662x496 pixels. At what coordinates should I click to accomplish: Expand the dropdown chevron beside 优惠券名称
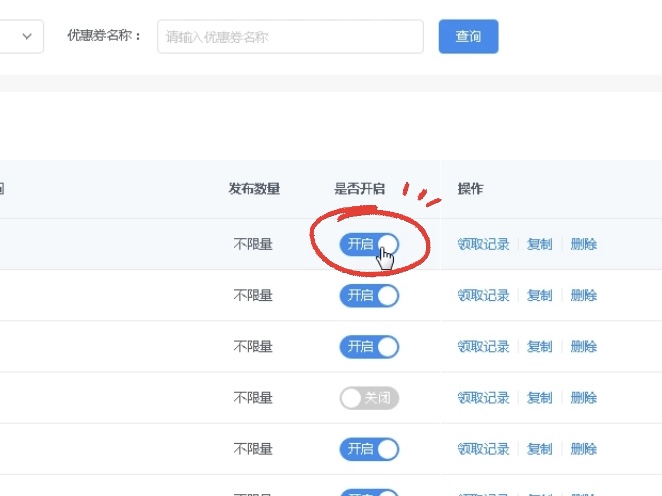point(27,36)
